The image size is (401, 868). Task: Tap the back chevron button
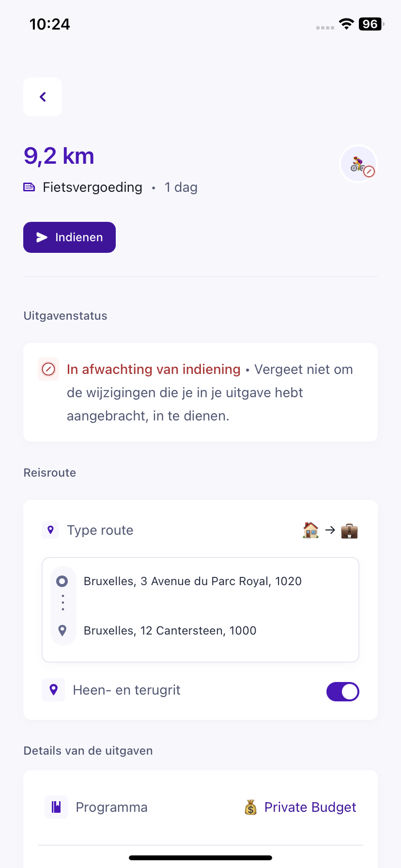43,97
